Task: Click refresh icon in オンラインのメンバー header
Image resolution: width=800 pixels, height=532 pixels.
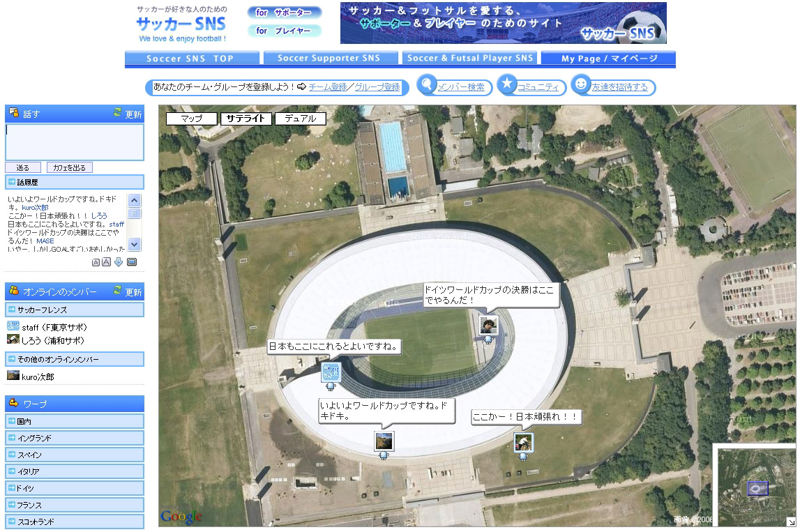Action: 117,290
